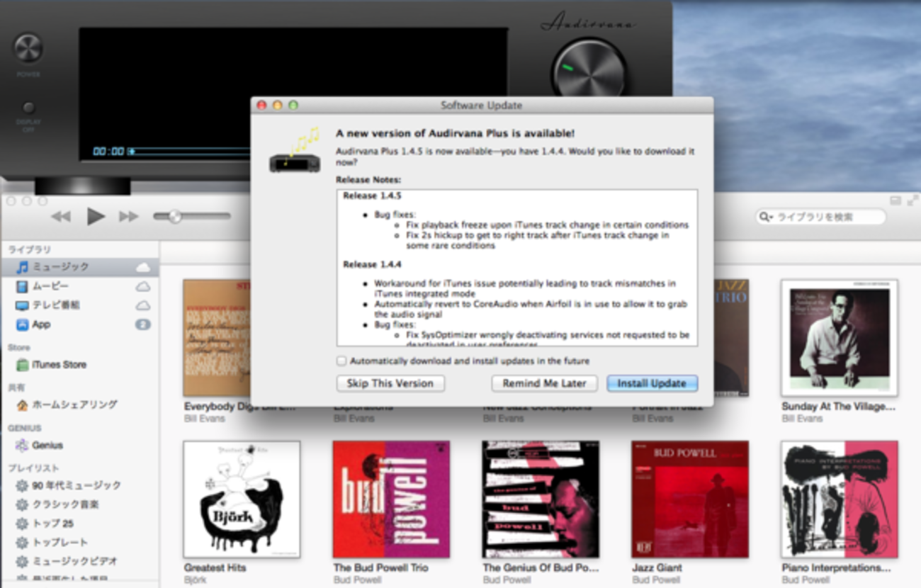
Task: Click the cloud icon beside ミュージック
Action: click(143, 267)
